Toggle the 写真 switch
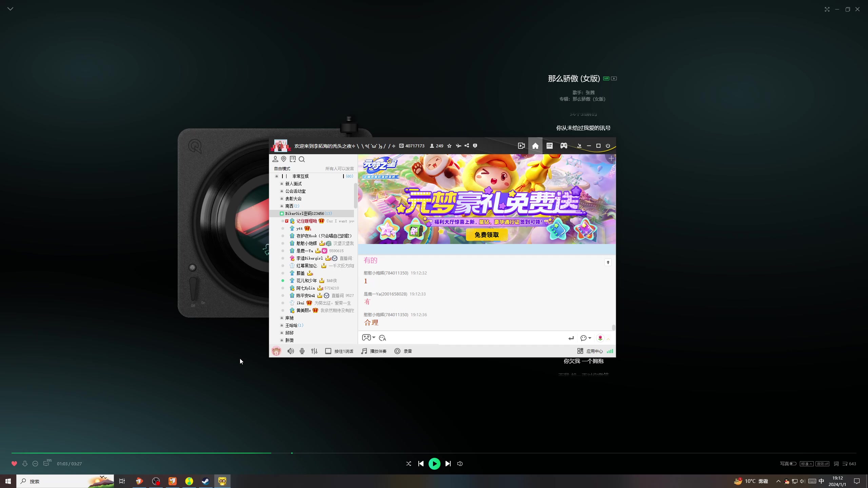Viewport: 868px width, 488px height. click(x=793, y=464)
